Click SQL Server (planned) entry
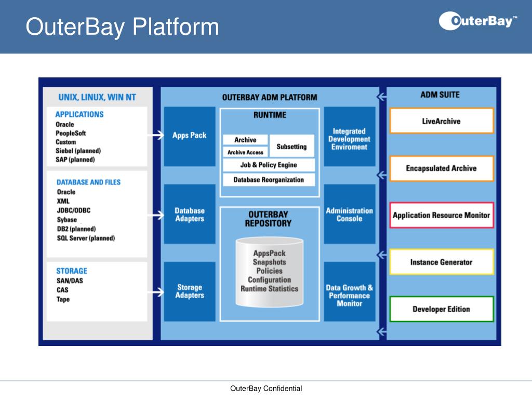Image resolution: width=532 pixels, height=399 pixels. [x=86, y=238]
